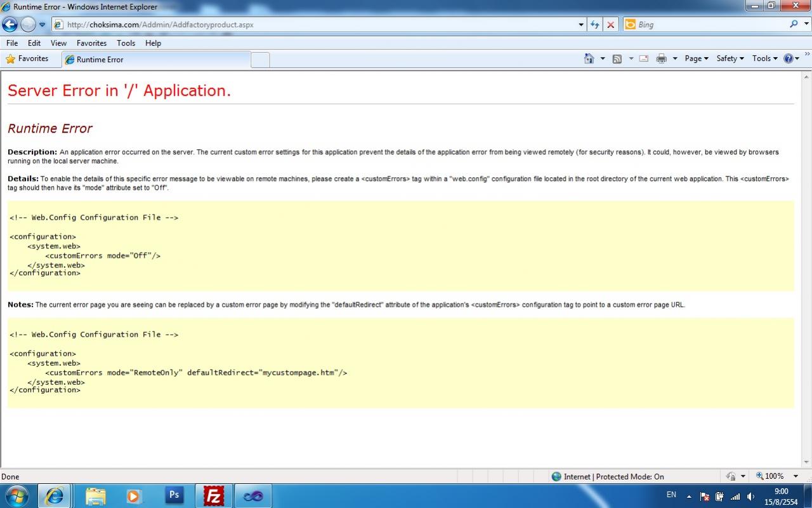Refresh the page with the blue arrows icon
The height and width of the screenshot is (508, 812).
595,25
